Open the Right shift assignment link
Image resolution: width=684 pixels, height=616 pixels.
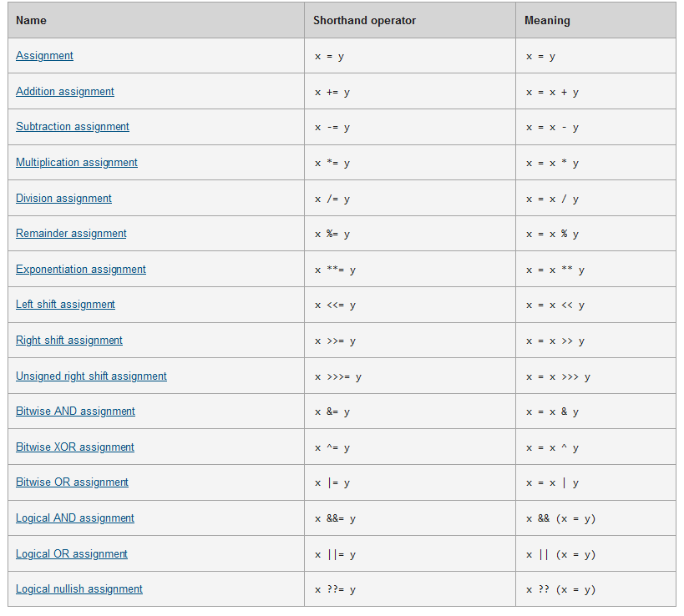pyautogui.click(x=69, y=341)
